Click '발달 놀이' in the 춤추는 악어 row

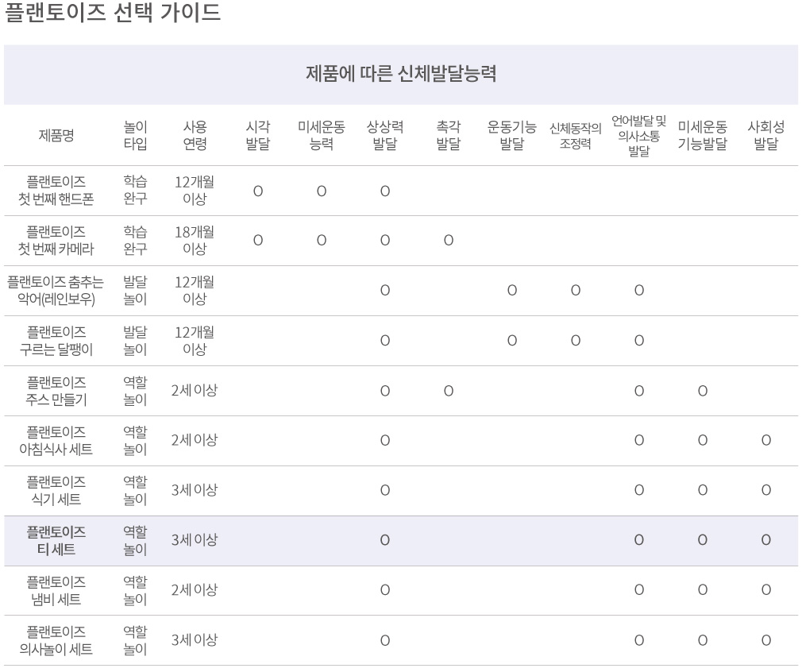point(135,290)
